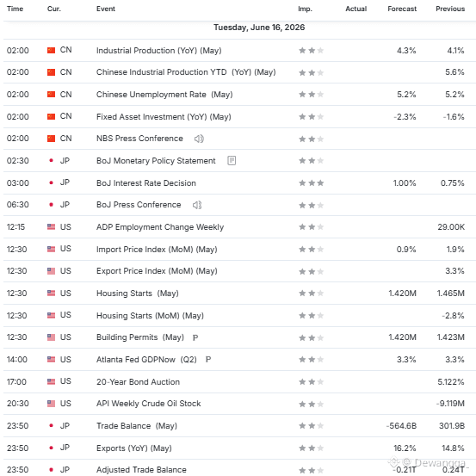The image size is (476, 476).
Task: Click the Cur. column header
Action: (54, 9)
